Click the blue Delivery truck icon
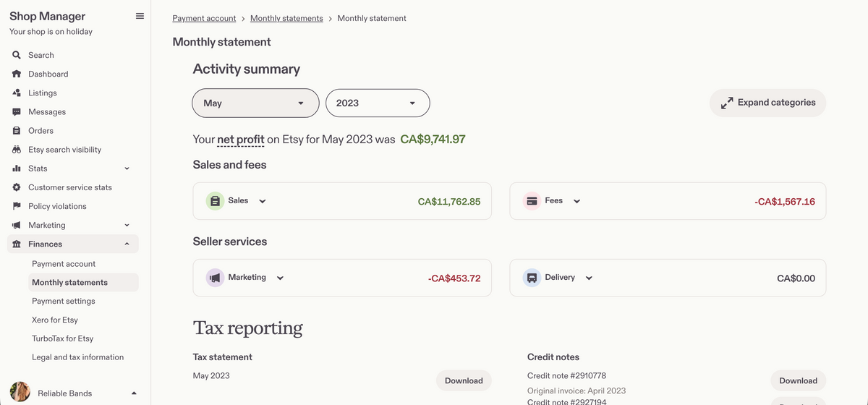 click(x=532, y=278)
